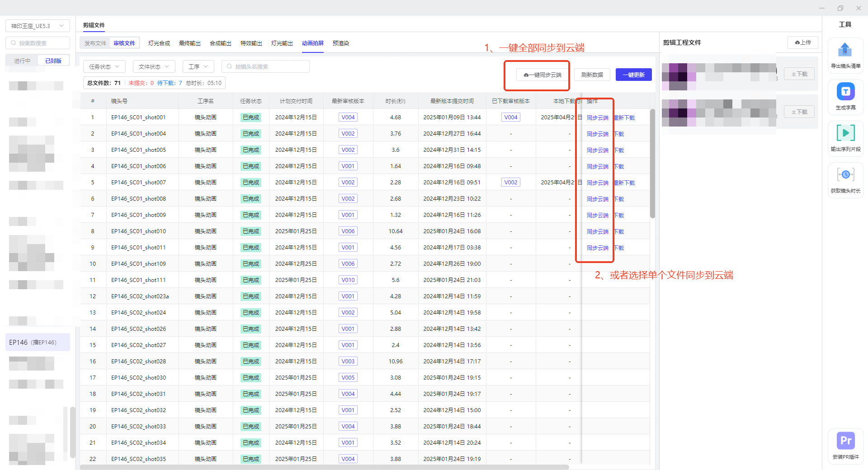Download the second 剪辑工程文件 item

799,112
